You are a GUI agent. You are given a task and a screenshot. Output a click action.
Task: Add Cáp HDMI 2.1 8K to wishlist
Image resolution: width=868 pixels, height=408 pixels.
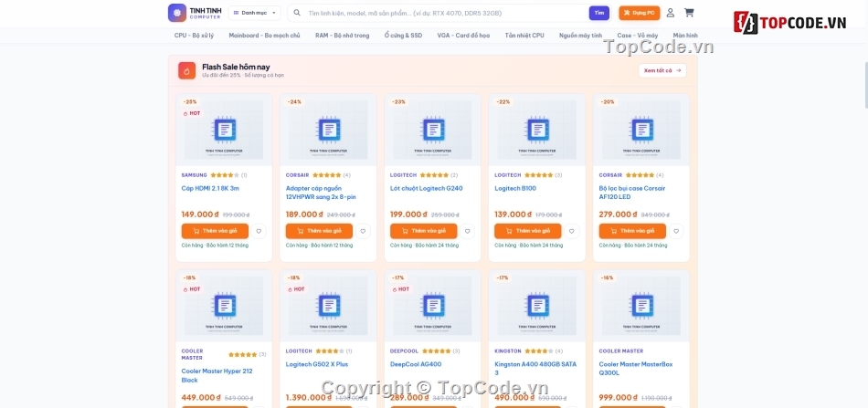coord(259,231)
